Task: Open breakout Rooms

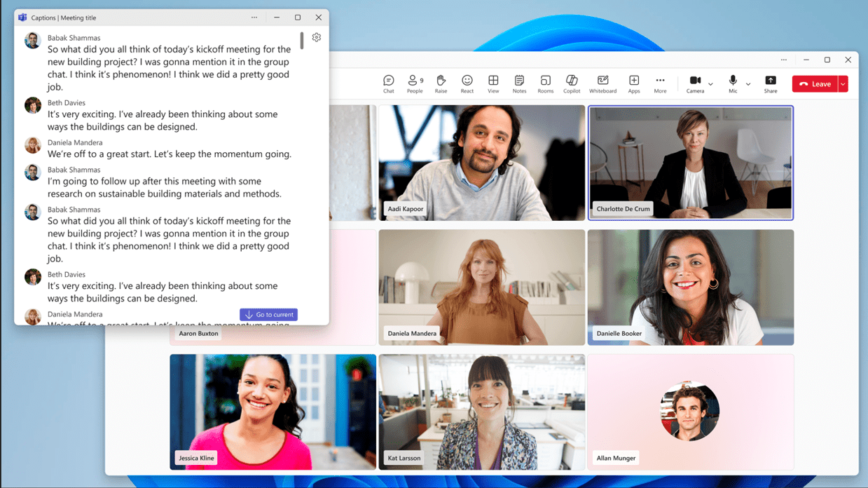Action: click(x=545, y=84)
